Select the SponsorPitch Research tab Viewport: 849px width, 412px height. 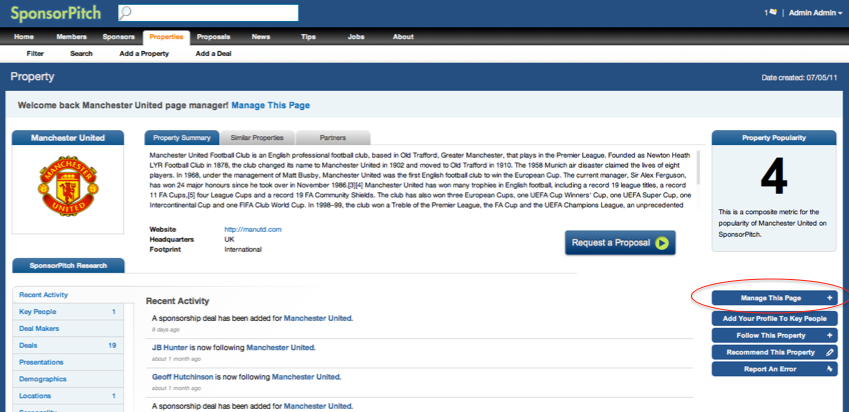coord(68,266)
